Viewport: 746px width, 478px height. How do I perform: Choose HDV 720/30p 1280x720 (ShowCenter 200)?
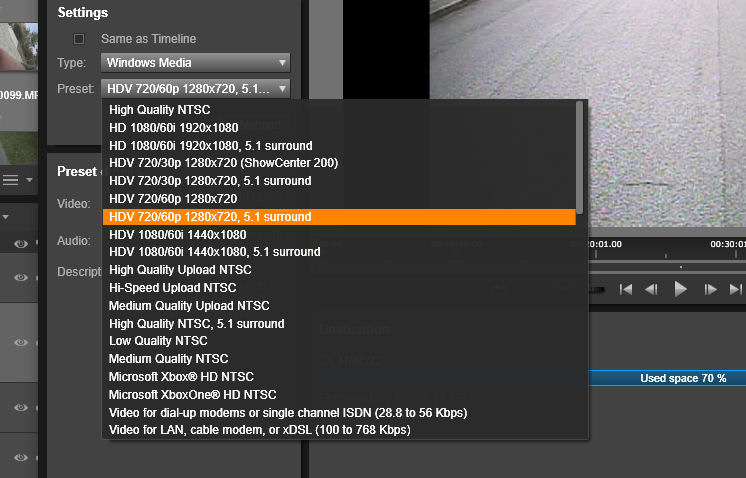[x=223, y=163]
